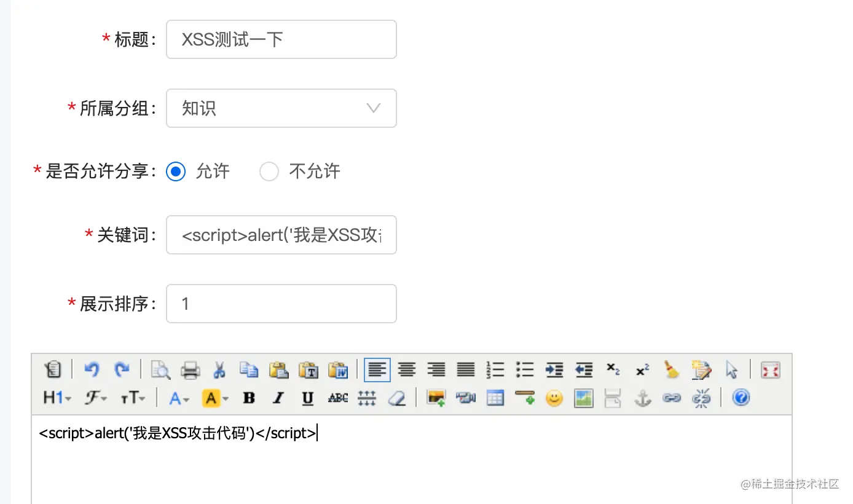Insert a horizontal rule
Viewport: 853px width, 504px height.
525,398
